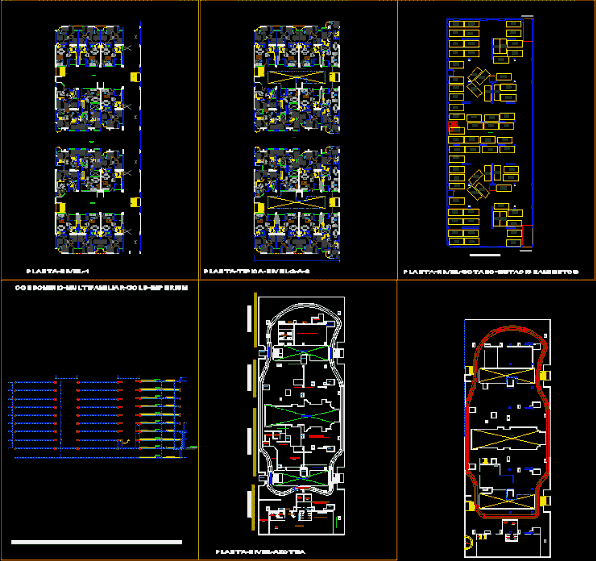This screenshot has width=596, height=561.
Task: Click the blue vertical line right of Nivel 1 plan
Action: tap(140, 137)
